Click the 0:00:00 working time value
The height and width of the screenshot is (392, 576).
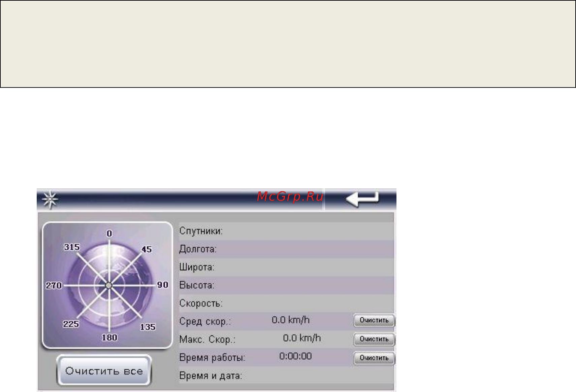click(295, 356)
